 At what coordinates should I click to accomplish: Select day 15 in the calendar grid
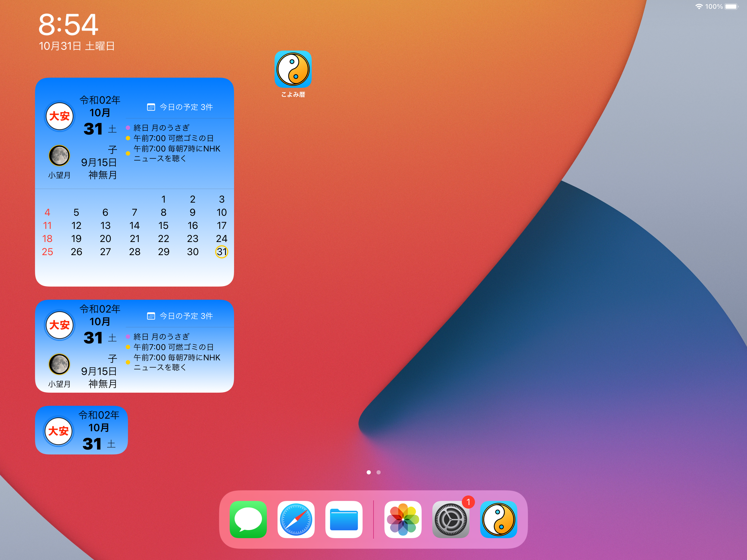click(x=164, y=225)
